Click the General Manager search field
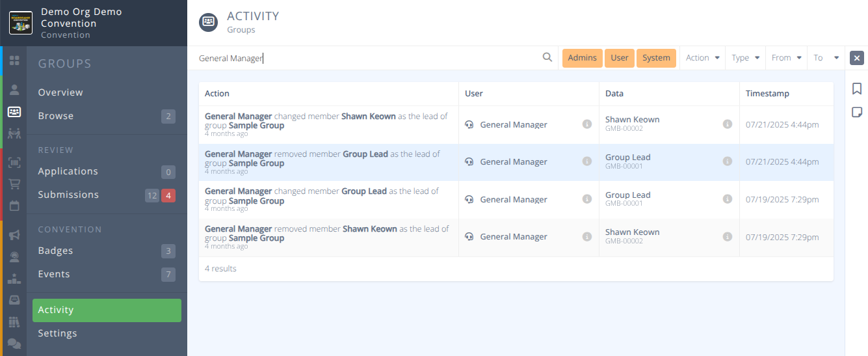 point(364,58)
